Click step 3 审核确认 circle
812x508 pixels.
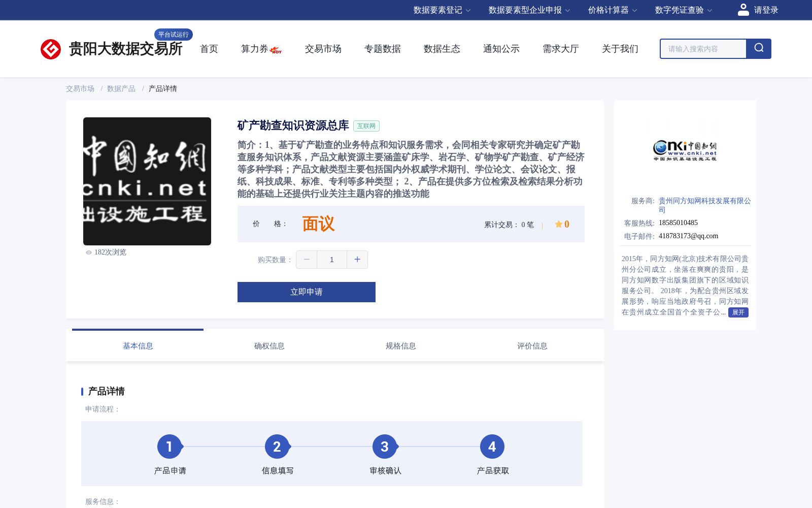[385, 447]
